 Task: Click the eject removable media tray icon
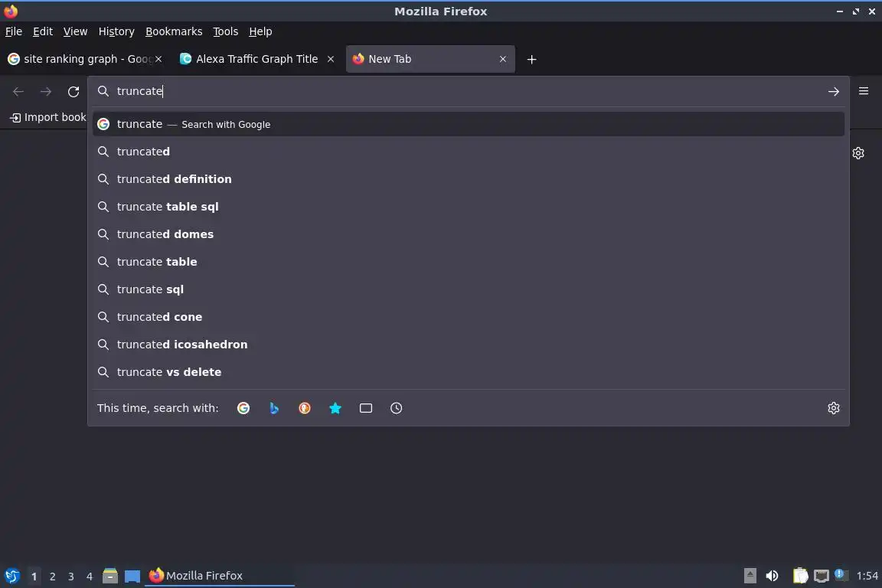click(750, 576)
